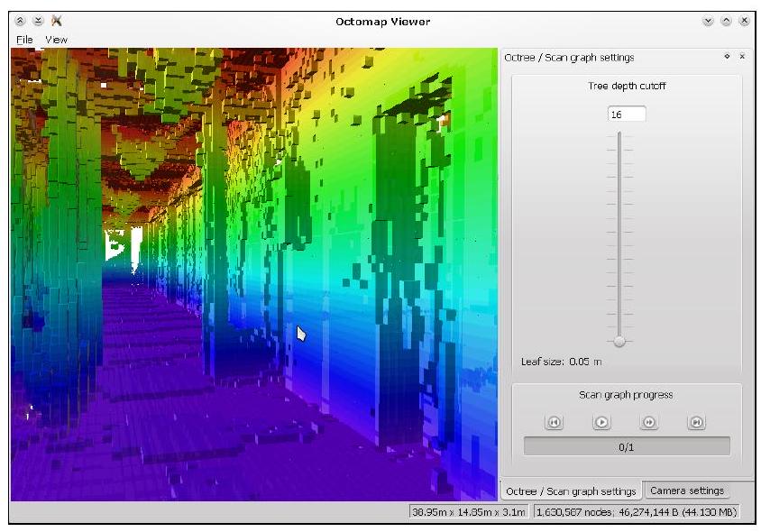Open the File menu
Viewport: 761px width, 532px height.
[x=24, y=40]
